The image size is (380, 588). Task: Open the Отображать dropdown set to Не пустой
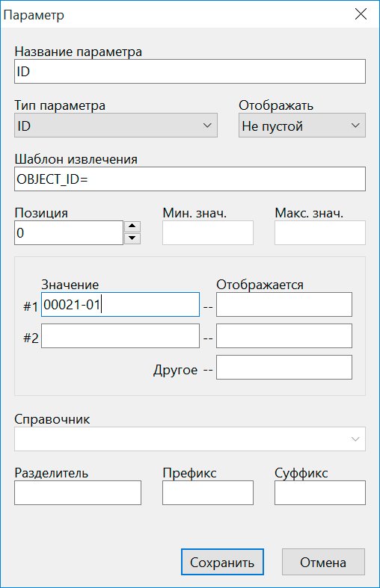click(302, 126)
